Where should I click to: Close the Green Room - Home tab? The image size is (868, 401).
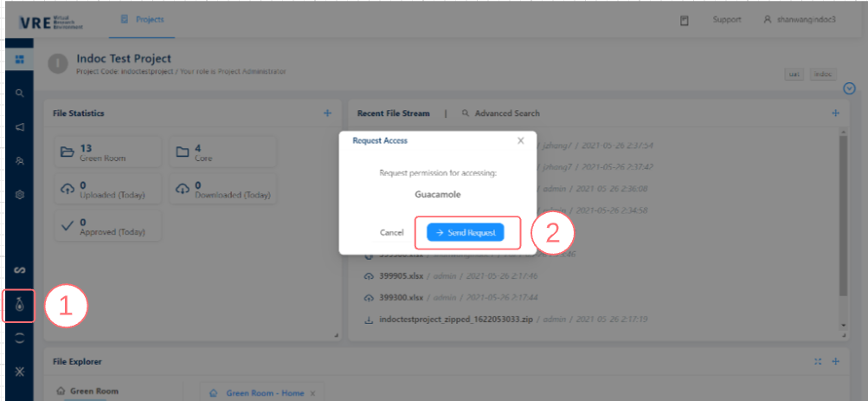pos(313,393)
